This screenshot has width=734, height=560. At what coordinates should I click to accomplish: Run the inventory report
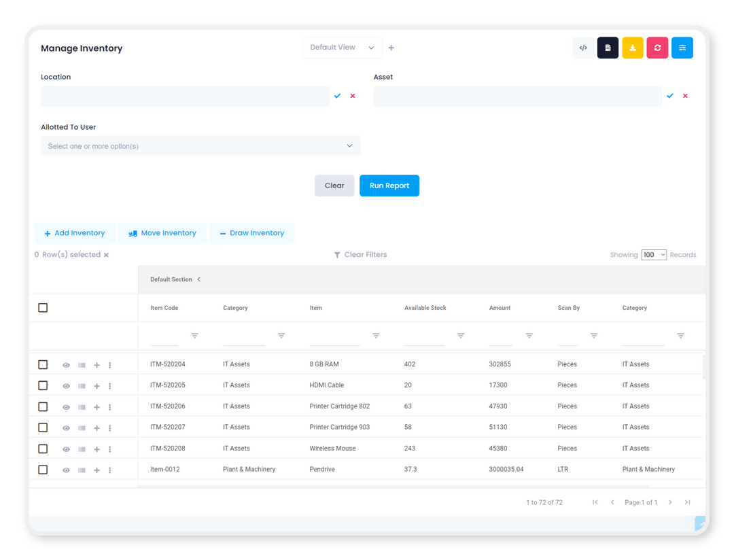[x=389, y=186]
